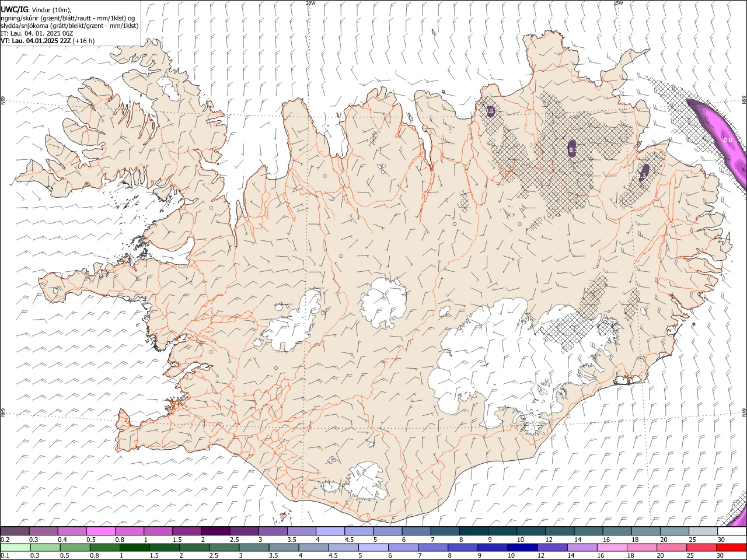The height and width of the screenshot is (560, 747).
Task: Click the '0.2' legend value label
Action: [x=5, y=540]
